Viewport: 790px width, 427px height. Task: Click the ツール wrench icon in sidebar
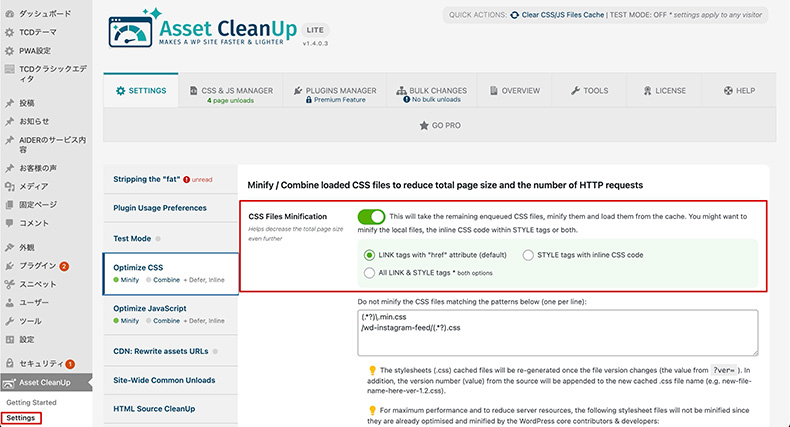click(x=10, y=321)
